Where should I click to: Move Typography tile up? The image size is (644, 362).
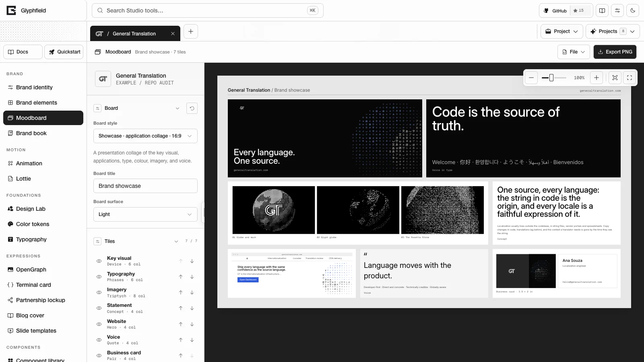click(181, 277)
